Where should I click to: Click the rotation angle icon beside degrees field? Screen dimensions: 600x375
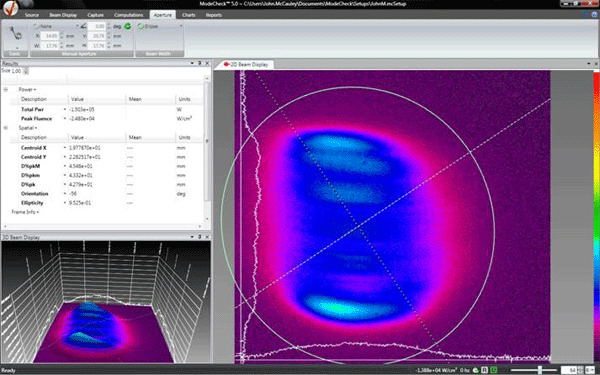click(83, 26)
